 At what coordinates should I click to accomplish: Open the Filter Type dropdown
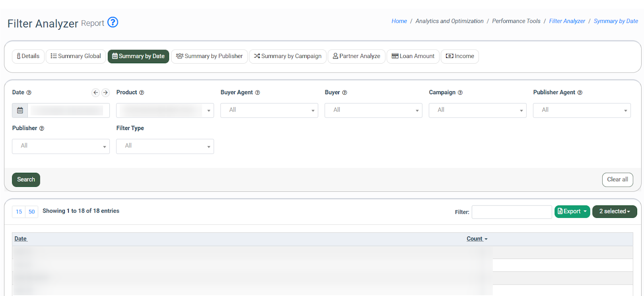[165, 146]
